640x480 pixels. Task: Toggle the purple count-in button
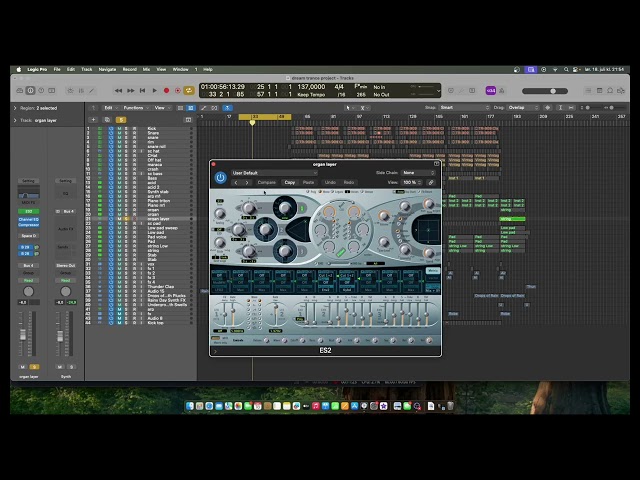pyautogui.click(x=491, y=91)
